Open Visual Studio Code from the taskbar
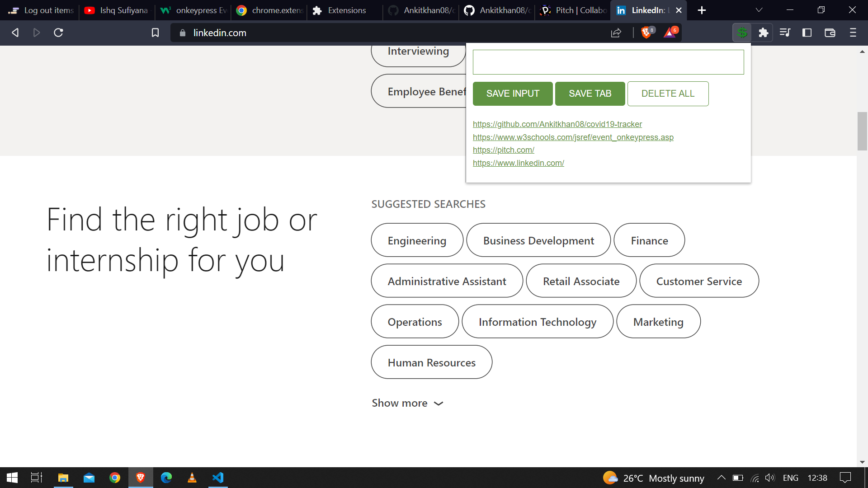The height and width of the screenshot is (488, 868). pyautogui.click(x=218, y=478)
